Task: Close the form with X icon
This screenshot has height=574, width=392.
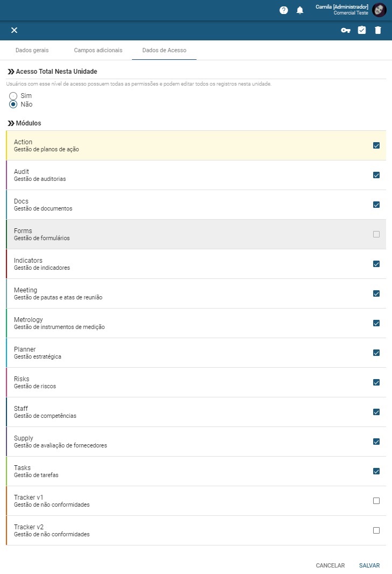Action: pyautogui.click(x=15, y=30)
